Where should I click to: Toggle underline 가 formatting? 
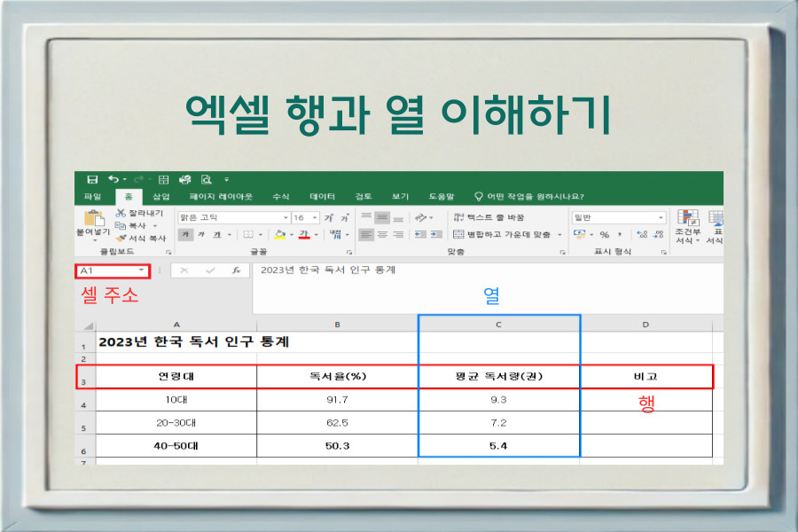click(x=217, y=235)
